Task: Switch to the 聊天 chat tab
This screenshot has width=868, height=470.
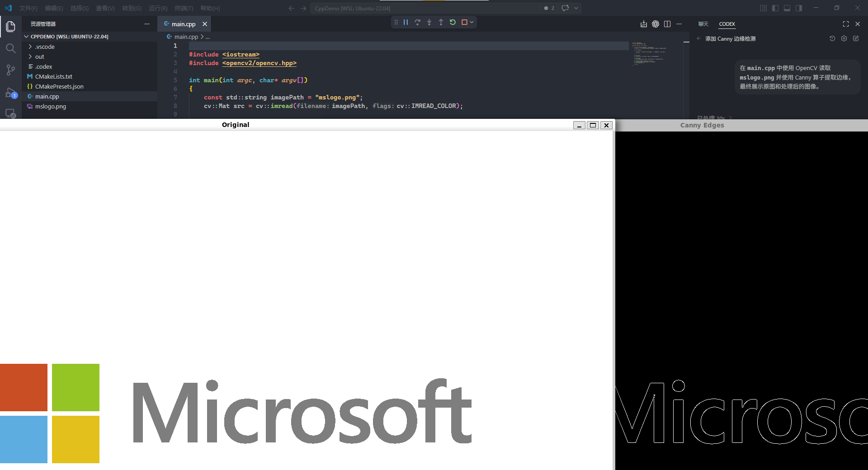Action: coord(703,24)
